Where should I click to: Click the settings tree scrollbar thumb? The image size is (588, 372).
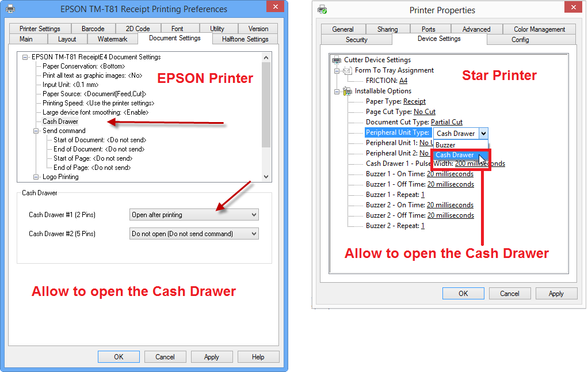click(266, 105)
